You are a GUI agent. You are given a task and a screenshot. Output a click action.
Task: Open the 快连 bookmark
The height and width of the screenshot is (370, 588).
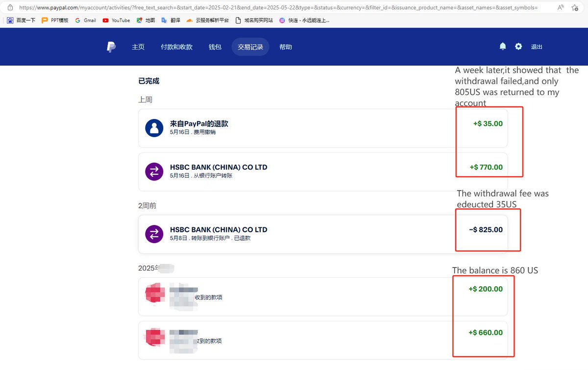coord(304,21)
